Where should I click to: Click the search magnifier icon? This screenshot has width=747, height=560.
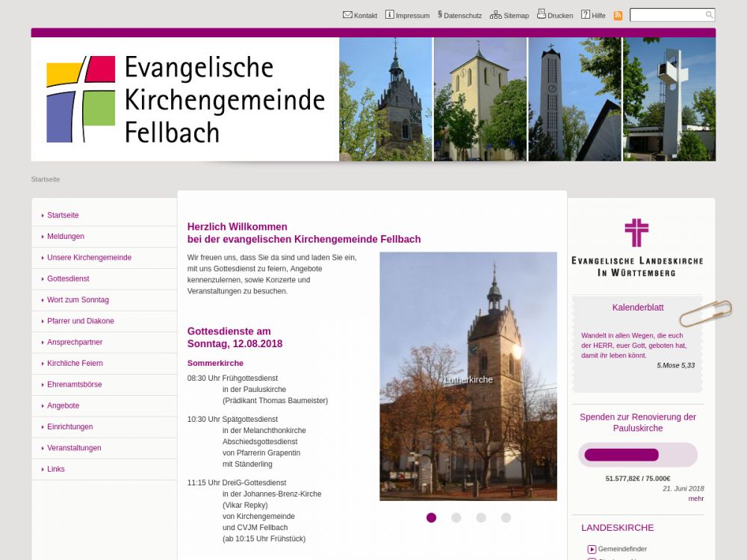[x=709, y=15]
